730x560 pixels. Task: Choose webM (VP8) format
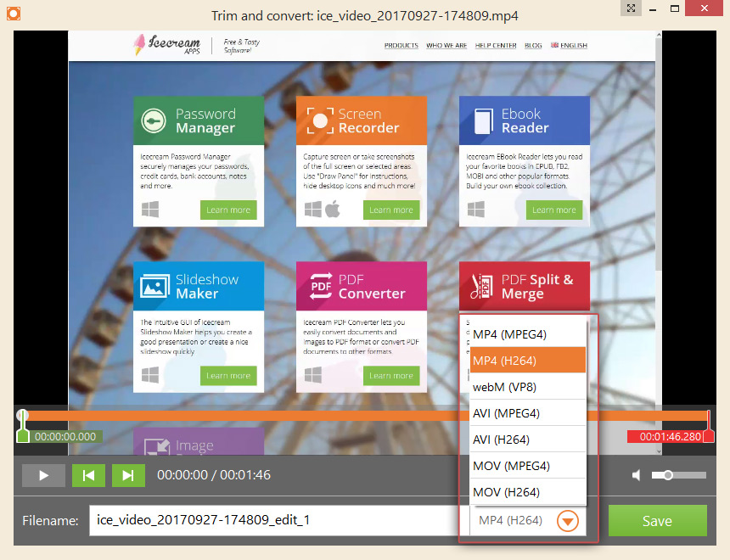click(x=527, y=387)
